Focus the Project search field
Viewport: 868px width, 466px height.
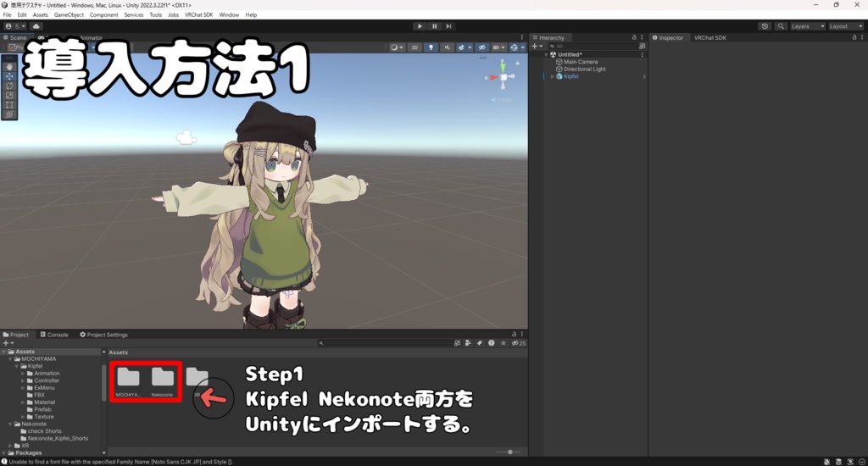coord(385,343)
